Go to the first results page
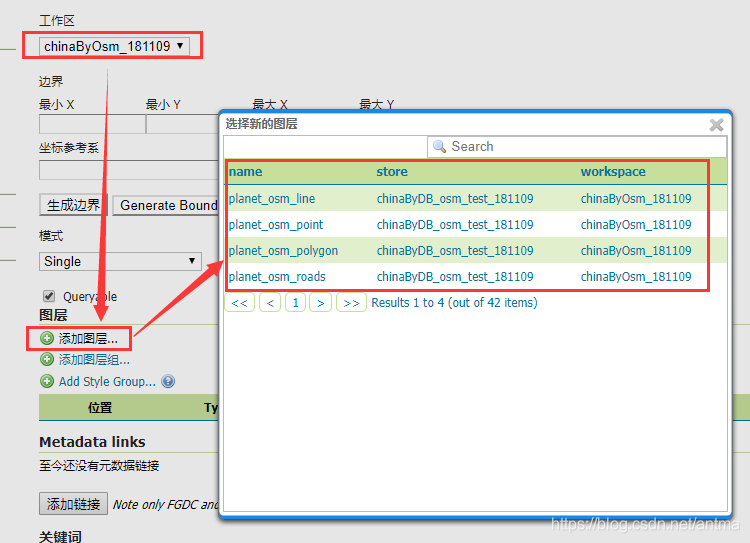Image resolution: width=750 pixels, height=543 pixels. click(x=240, y=303)
